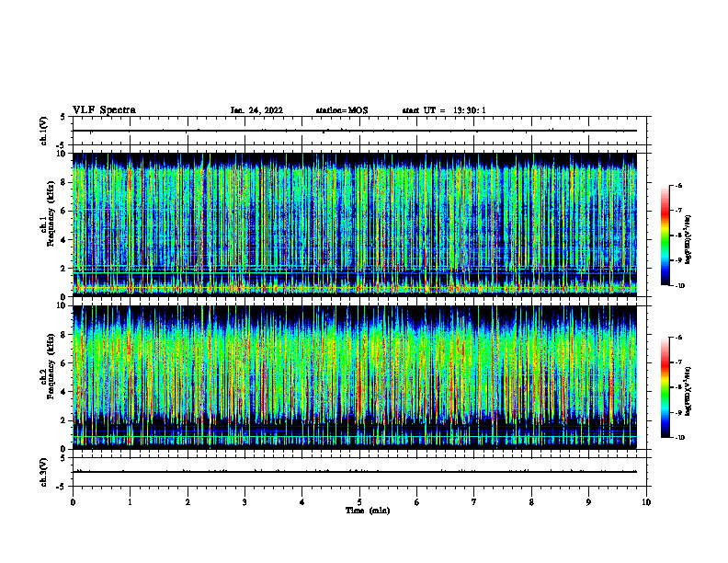
Task: Click the ch.2 color bar log(PSD) unit label
Action: coord(688,392)
